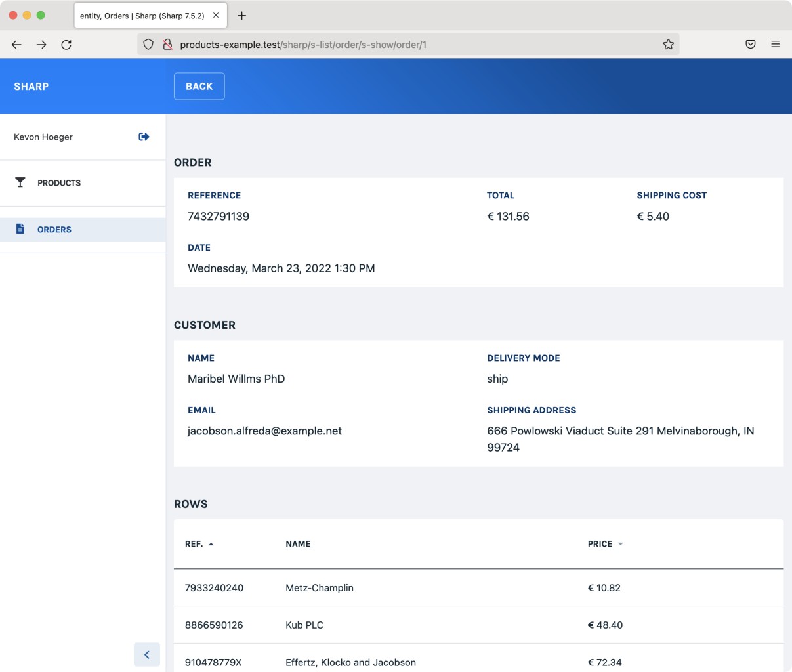Click the tracking protection shield icon
Image resolution: width=792 pixels, height=672 pixels.
pos(148,45)
